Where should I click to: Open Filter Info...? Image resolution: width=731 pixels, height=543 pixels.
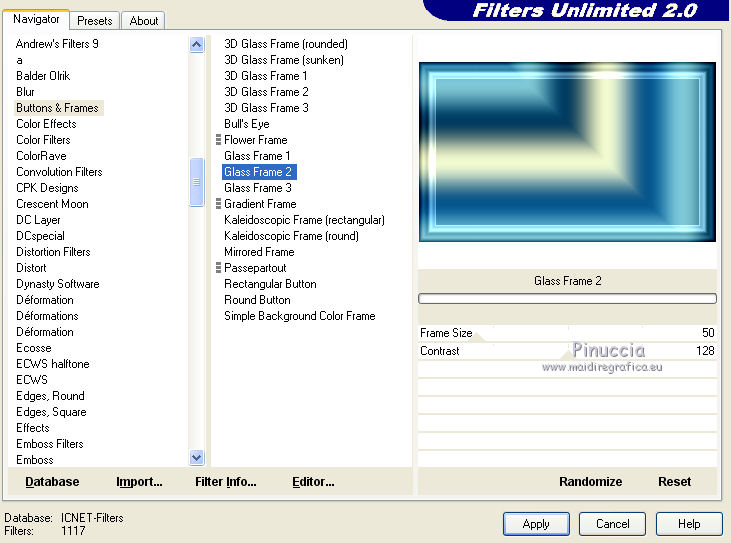click(x=226, y=481)
